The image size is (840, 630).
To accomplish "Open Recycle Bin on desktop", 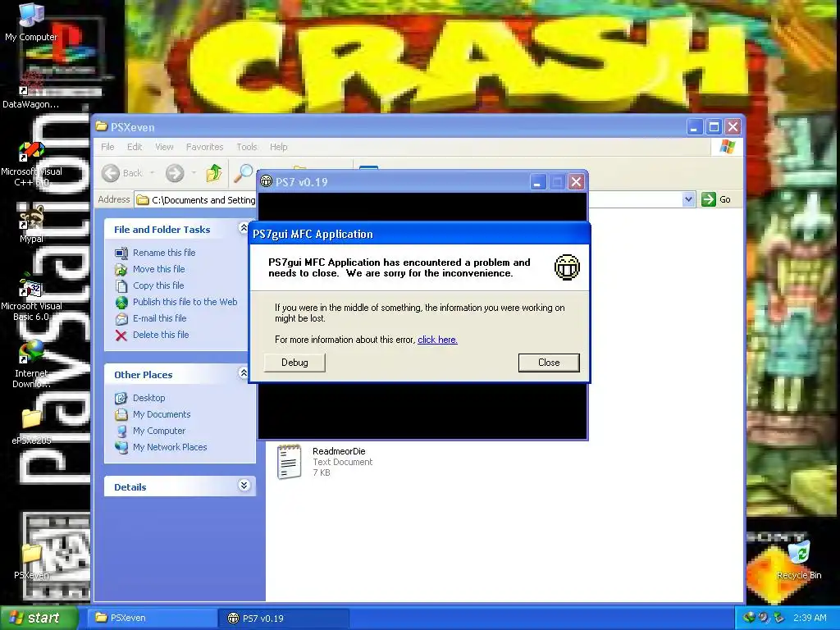I will click(x=799, y=559).
